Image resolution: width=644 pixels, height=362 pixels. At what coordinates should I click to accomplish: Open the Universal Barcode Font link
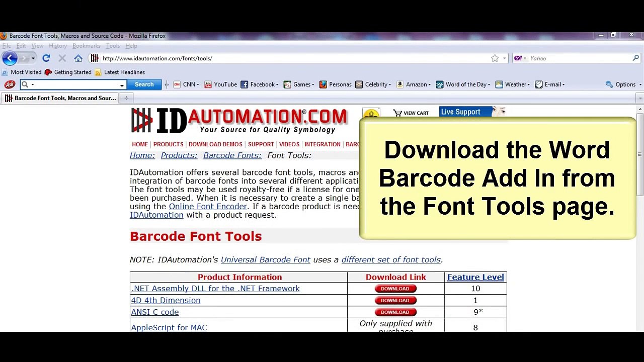pyautogui.click(x=266, y=259)
